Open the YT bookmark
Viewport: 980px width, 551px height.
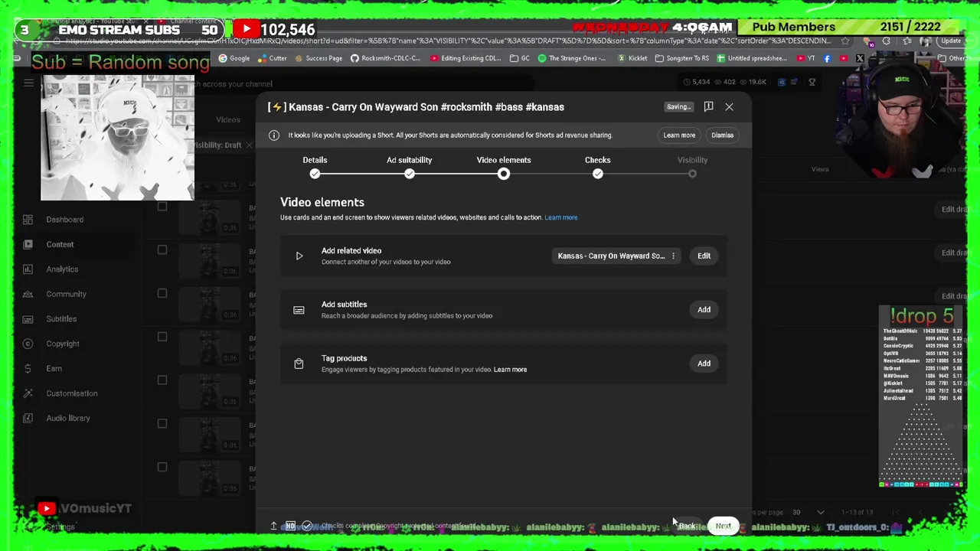point(806,58)
